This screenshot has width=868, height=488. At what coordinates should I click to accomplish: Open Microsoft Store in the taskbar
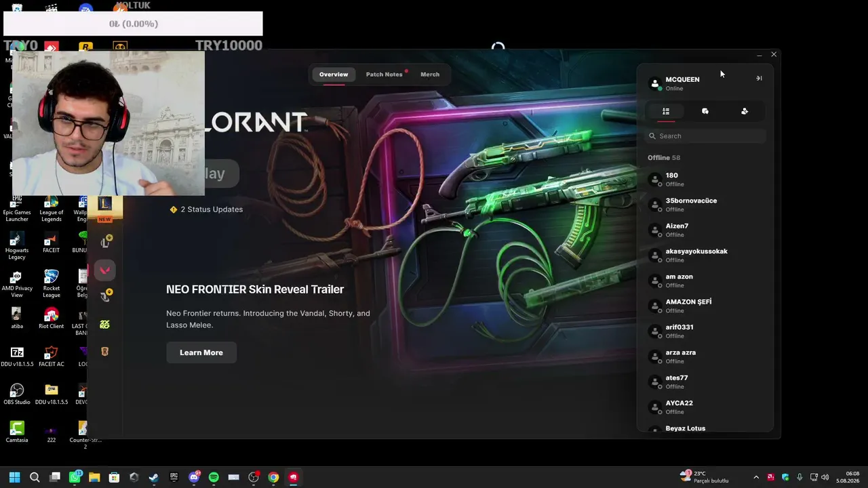click(x=114, y=477)
